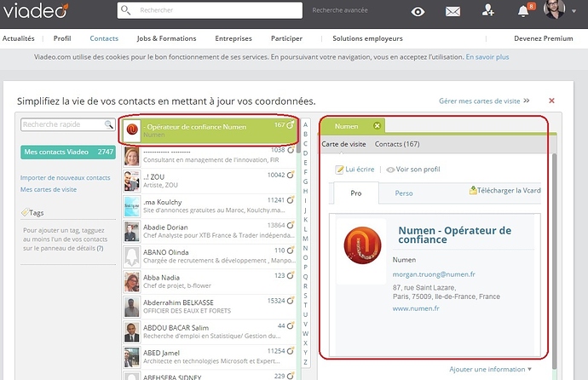Click the Numen logo on the business card
This screenshot has width=588, height=380.
[x=362, y=245]
